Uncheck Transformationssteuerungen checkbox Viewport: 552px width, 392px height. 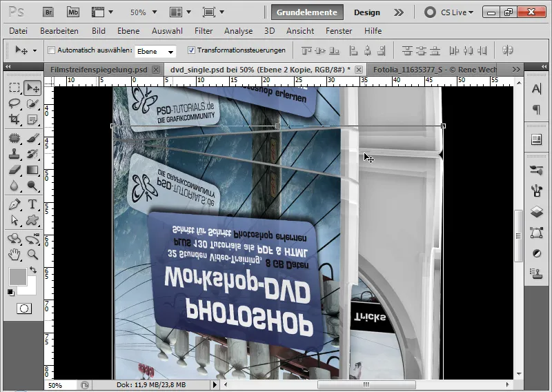pyautogui.click(x=191, y=50)
